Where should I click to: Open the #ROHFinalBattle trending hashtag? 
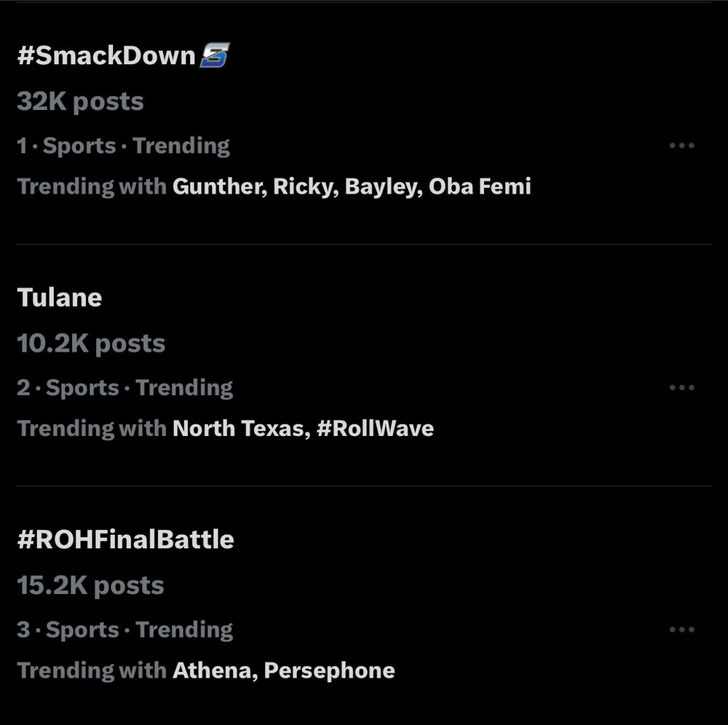click(126, 539)
